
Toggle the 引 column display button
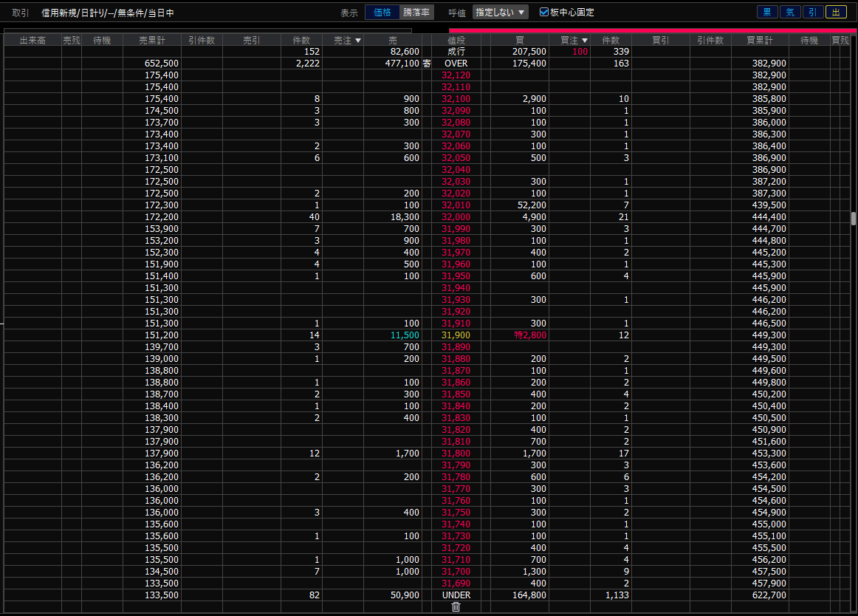(812, 13)
